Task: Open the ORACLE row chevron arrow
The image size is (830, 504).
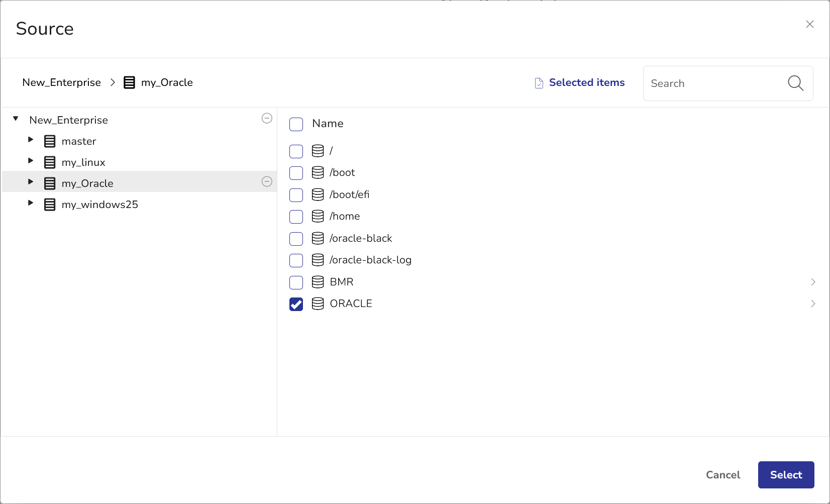Action: 812,304
